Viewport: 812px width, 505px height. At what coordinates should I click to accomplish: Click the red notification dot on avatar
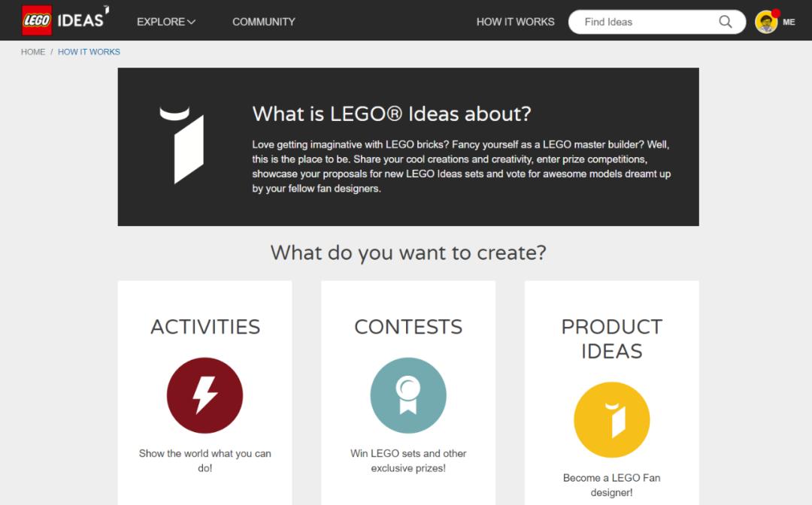coord(776,13)
